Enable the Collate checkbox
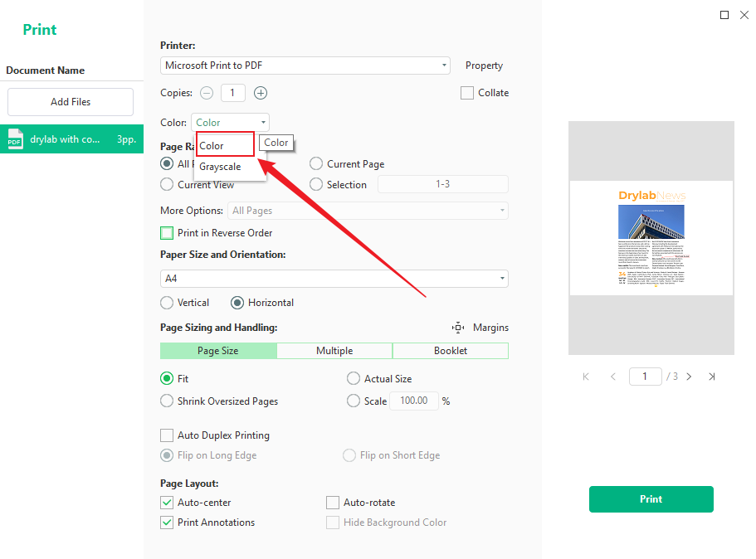The width and height of the screenshot is (756, 559). click(x=466, y=93)
